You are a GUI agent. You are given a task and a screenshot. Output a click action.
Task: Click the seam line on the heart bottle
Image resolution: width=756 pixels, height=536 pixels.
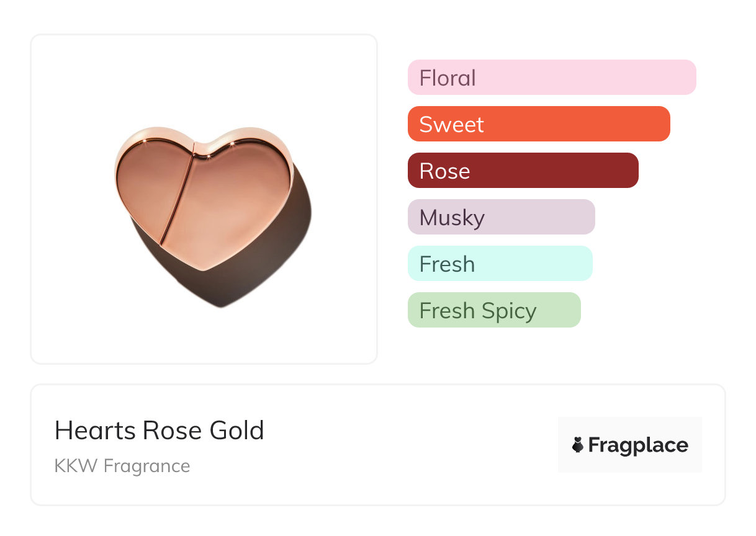pyautogui.click(x=179, y=199)
